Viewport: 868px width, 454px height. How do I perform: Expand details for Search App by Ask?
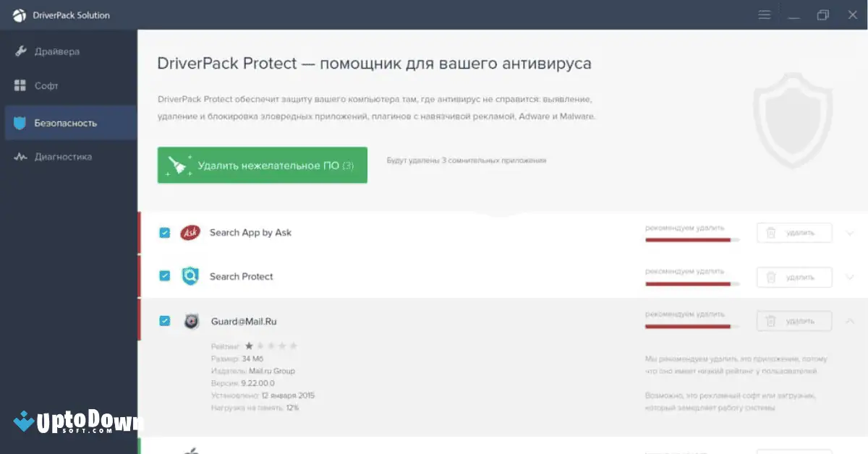pyautogui.click(x=850, y=233)
